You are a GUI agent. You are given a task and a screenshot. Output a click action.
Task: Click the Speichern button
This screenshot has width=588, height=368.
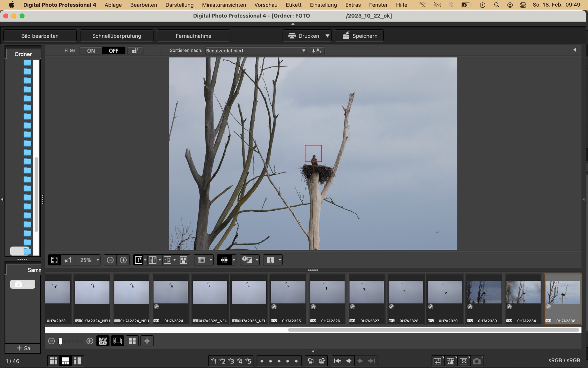(x=359, y=36)
